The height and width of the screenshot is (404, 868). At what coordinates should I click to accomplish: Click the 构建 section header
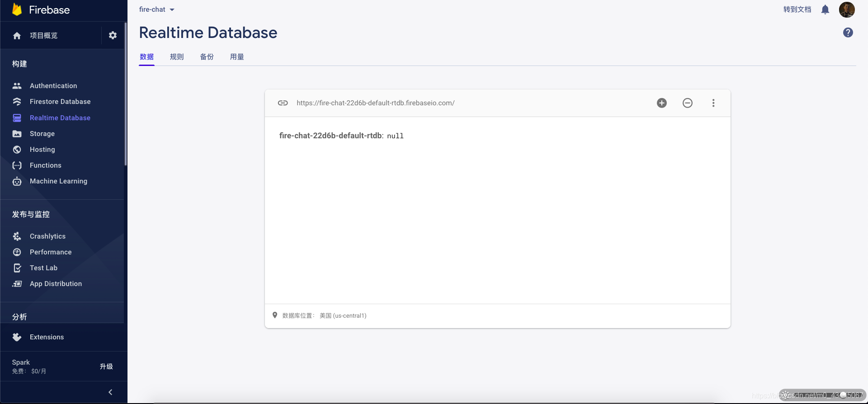(x=19, y=64)
